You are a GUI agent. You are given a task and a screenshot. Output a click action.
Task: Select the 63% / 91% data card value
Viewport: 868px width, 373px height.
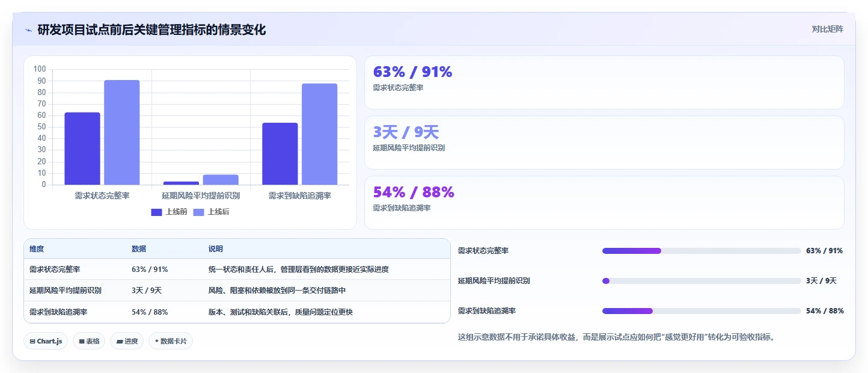pyautogui.click(x=412, y=72)
